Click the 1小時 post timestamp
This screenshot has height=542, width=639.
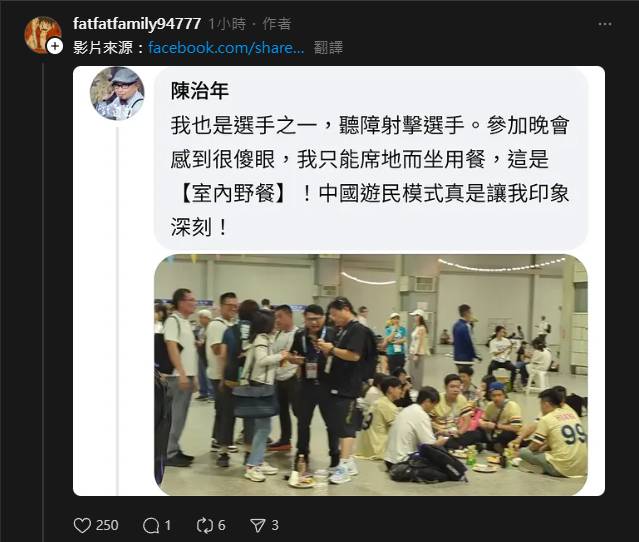[x=227, y=24]
